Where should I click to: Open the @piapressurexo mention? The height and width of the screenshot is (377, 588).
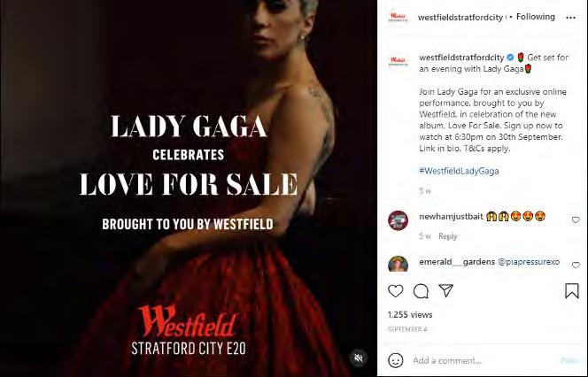point(529,262)
